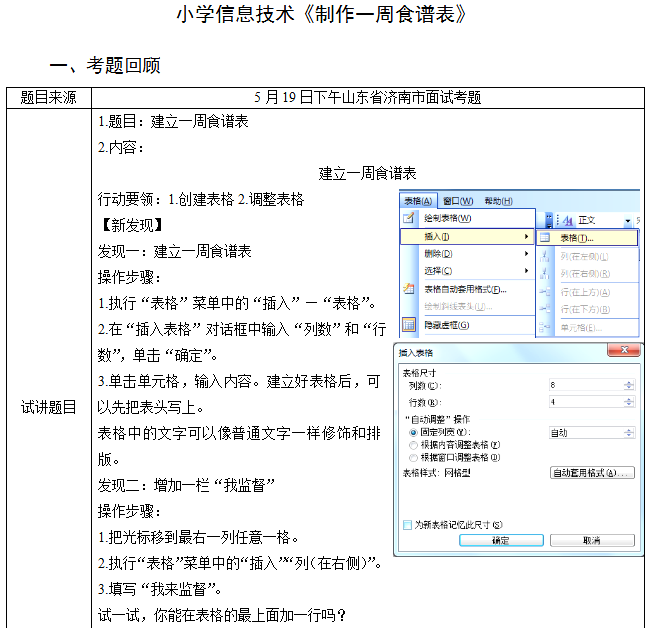Open the 表格(A) menu
The height and width of the screenshot is (628, 653).
coord(418,200)
